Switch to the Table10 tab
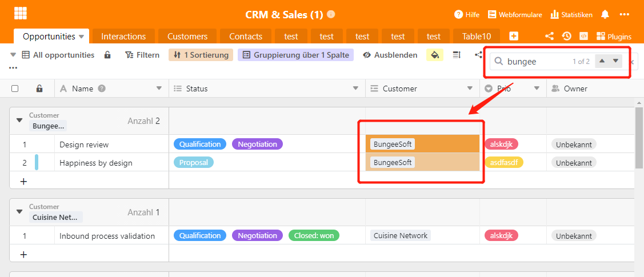Image resolution: width=644 pixels, height=277 pixels. (x=477, y=36)
